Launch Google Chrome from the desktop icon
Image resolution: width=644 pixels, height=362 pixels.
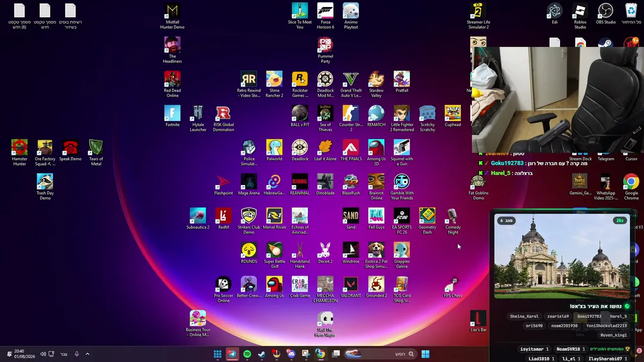pyautogui.click(x=631, y=188)
